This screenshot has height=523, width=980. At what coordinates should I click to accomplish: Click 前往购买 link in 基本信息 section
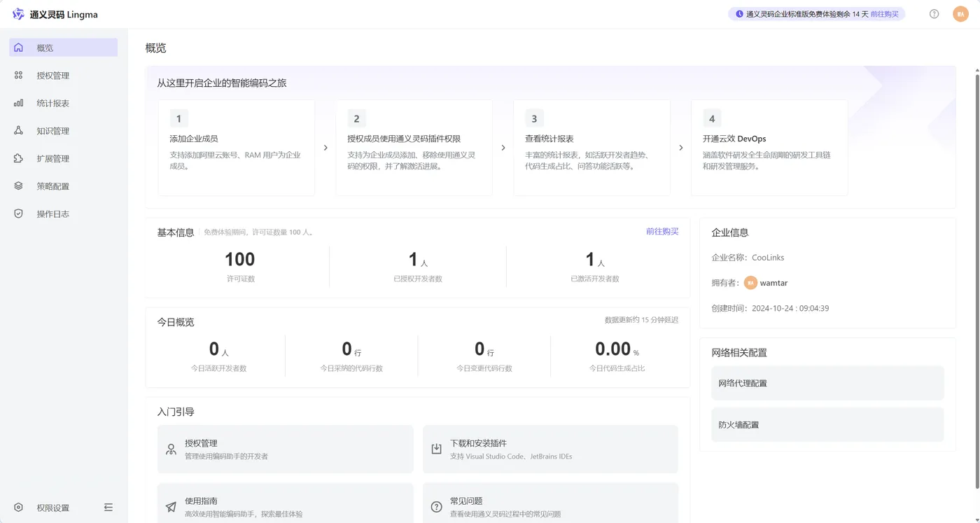(662, 231)
